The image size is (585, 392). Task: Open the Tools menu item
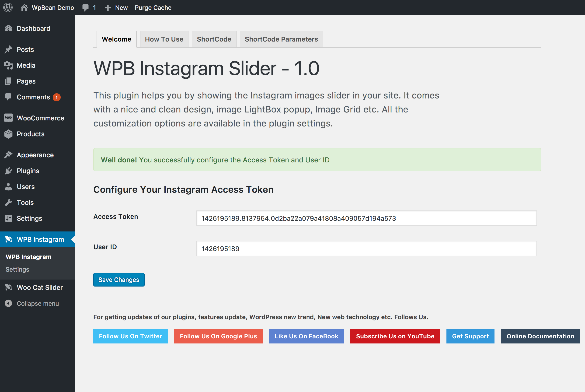(x=37, y=203)
